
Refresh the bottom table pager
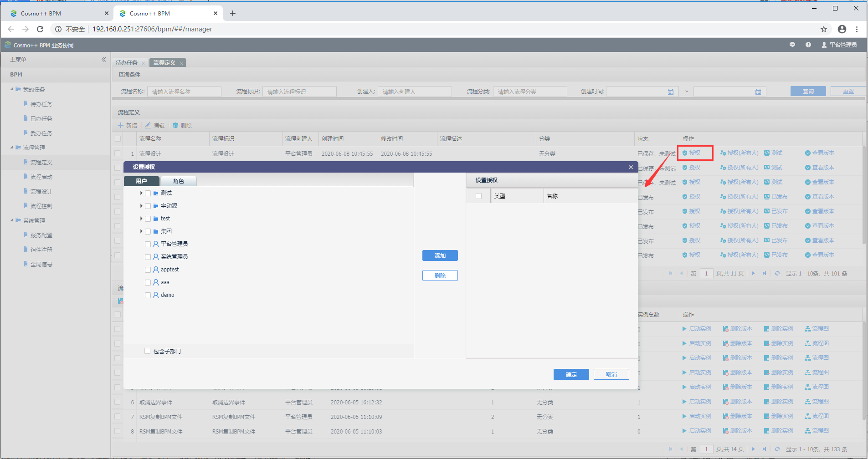(x=777, y=449)
